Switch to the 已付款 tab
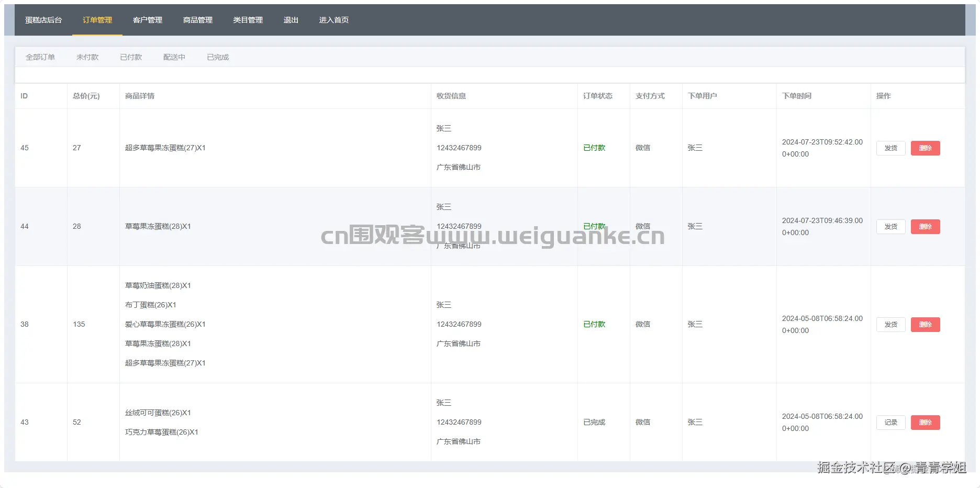980x488 pixels. (x=131, y=57)
